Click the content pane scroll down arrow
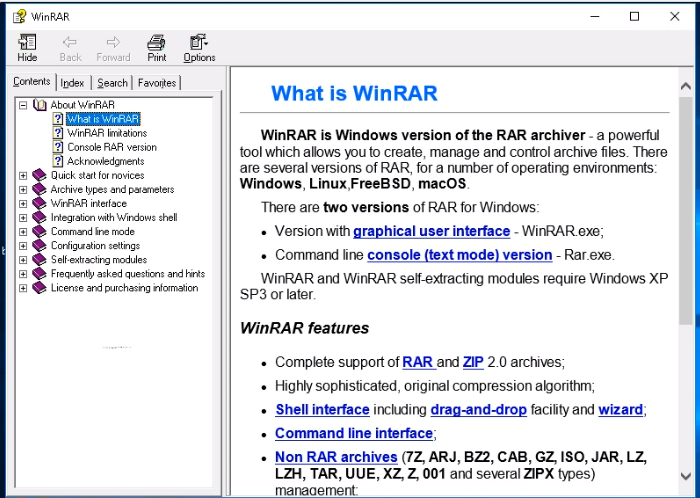Image resolution: width=700 pixels, height=498 pixels. 686,476
